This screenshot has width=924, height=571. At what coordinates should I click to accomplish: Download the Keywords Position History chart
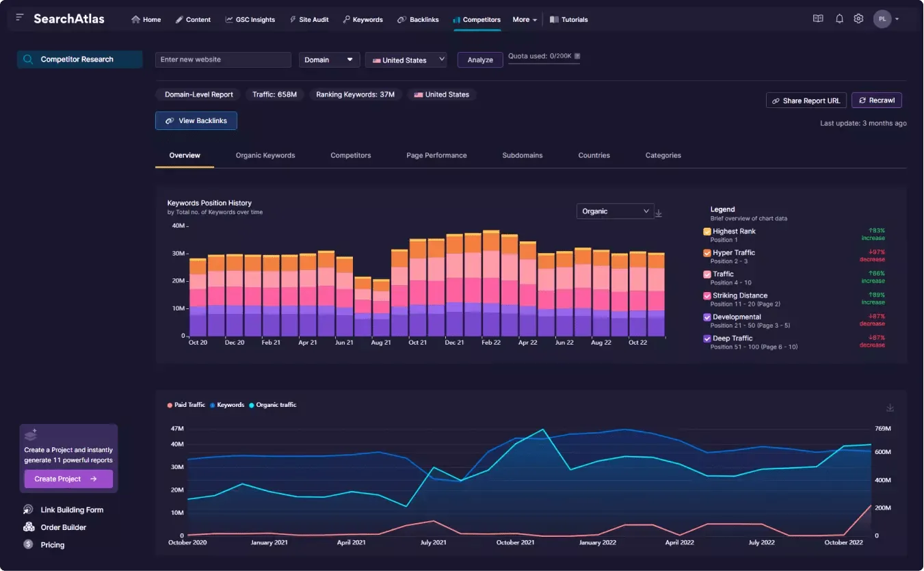659,213
